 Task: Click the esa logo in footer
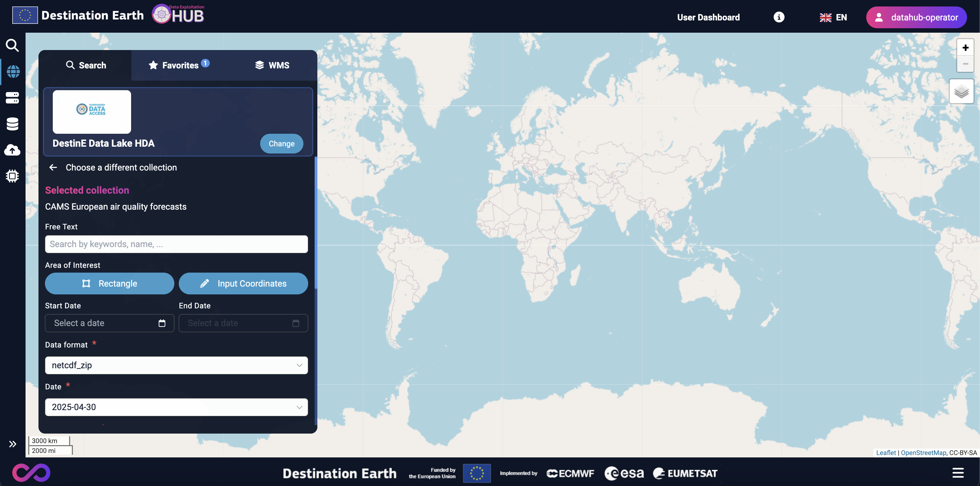click(624, 473)
